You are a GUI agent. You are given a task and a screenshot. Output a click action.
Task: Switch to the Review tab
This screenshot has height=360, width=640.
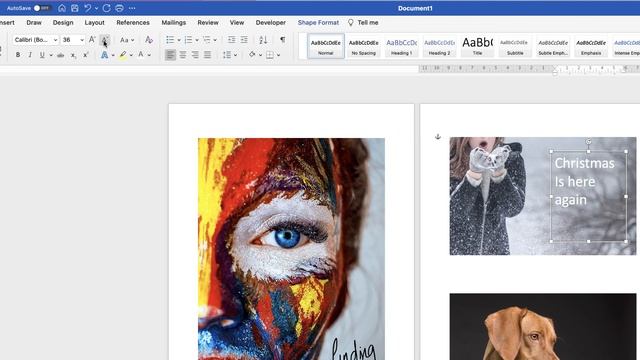(208, 22)
